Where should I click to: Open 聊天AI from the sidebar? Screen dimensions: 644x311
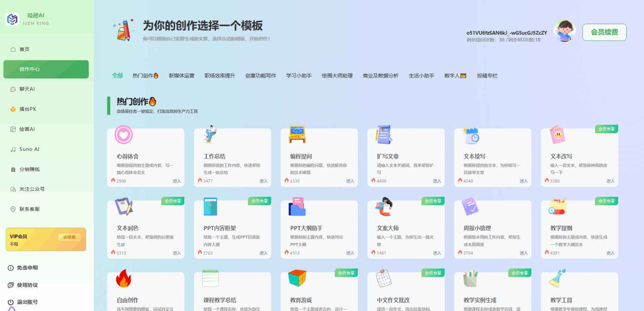click(x=27, y=89)
